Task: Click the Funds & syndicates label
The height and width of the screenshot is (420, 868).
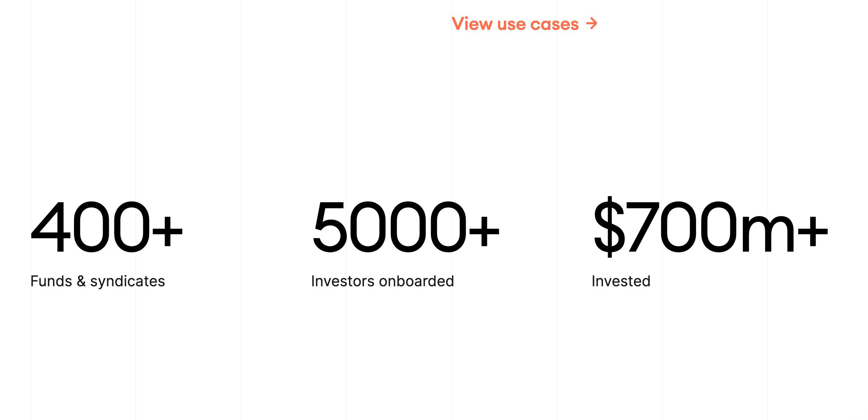Action: click(x=98, y=281)
